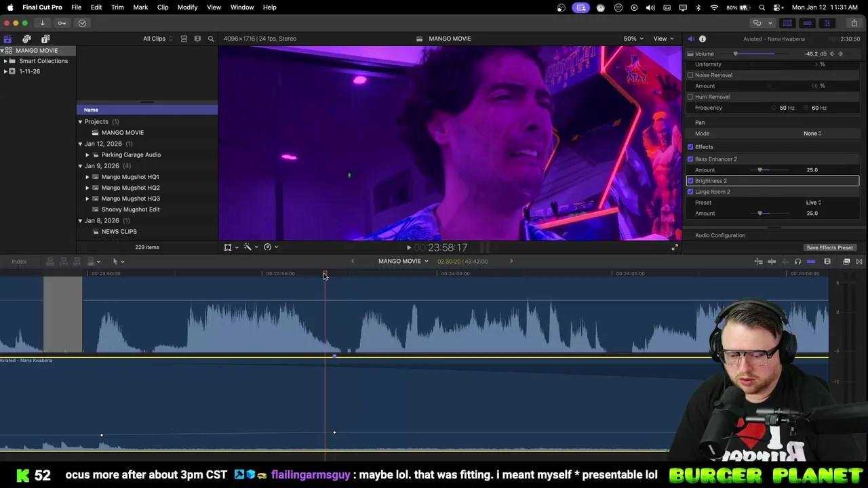Enable the Hum Removal checkbox
The height and width of the screenshot is (488, 868).
point(690,97)
